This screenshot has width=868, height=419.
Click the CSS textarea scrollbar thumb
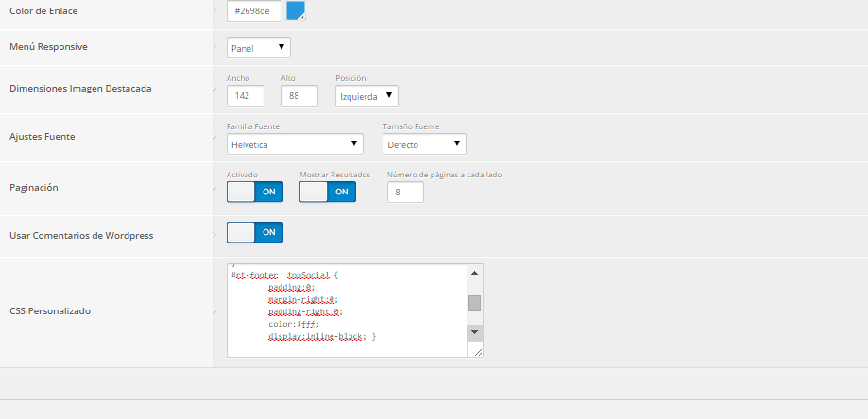(x=474, y=304)
